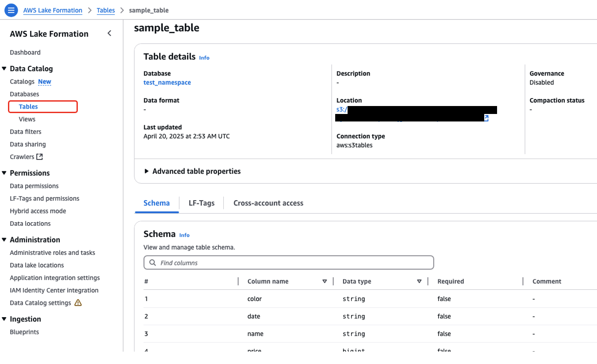The image size is (597, 364).
Task: Click the New badge beside Catalogs
Action: click(x=45, y=82)
